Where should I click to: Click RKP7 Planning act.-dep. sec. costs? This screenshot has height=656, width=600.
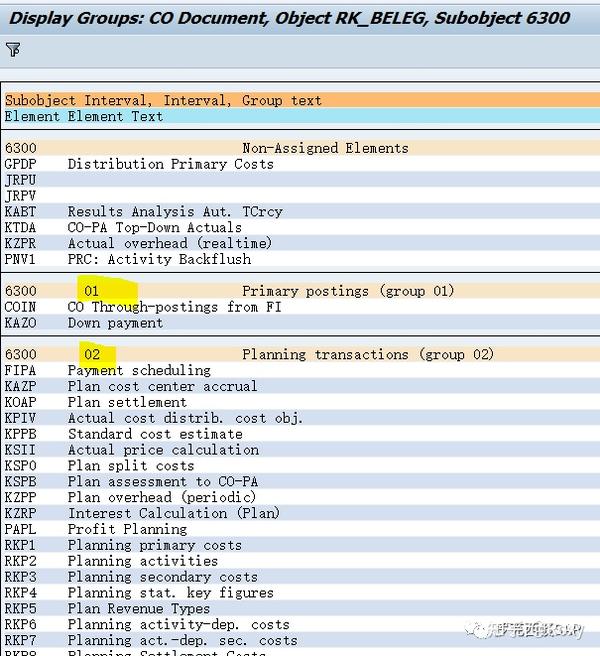tap(301, 641)
